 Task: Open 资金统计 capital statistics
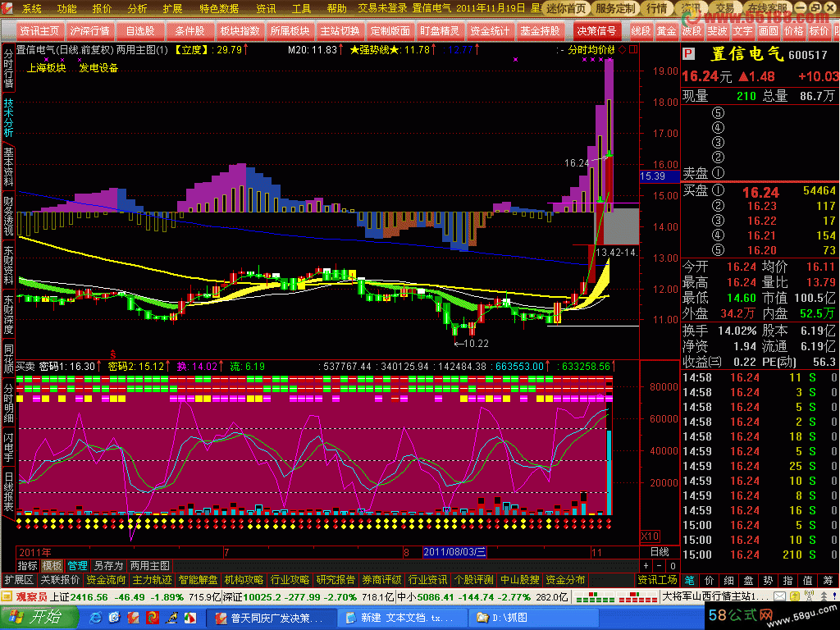click(489, 31)
